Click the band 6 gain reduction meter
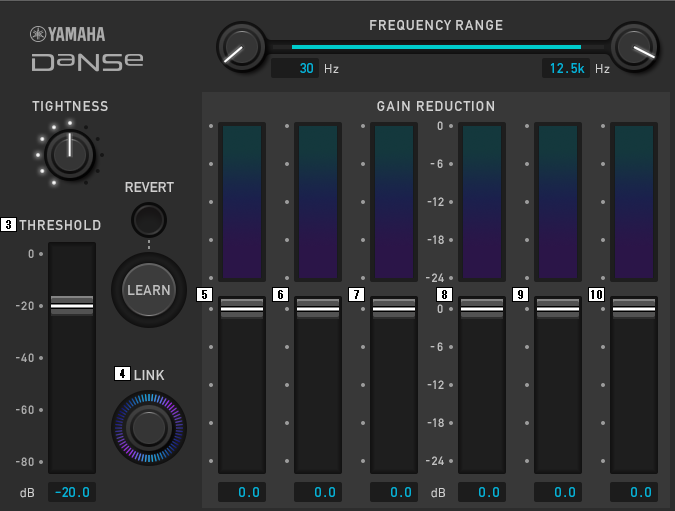The image size is (675, 511). (318, 202)
